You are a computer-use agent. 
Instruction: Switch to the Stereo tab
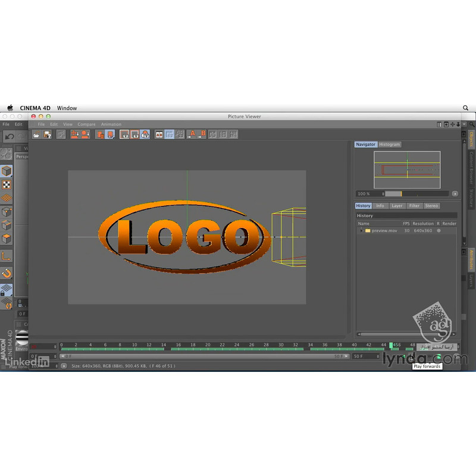(x=431, y=206)
